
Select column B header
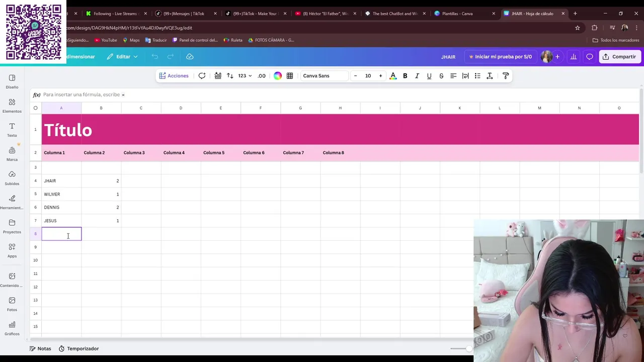pyautogui.click(x=101, y=108)
